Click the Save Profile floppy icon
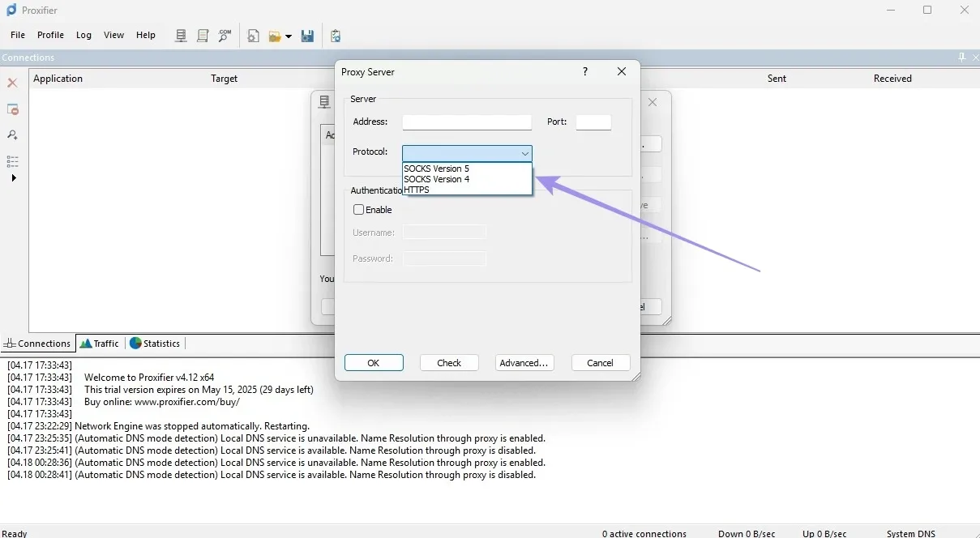This screenshot has height=538, width=980. (307, 36)
